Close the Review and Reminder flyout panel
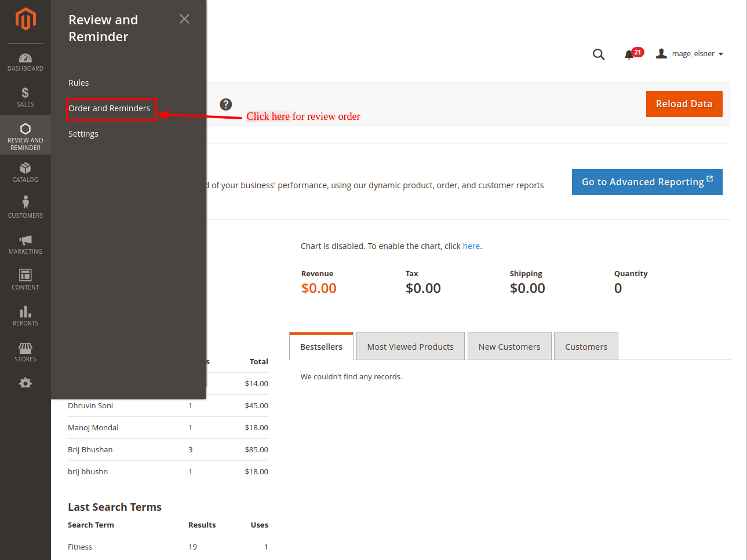The height and width of the screenshot is (560, 747). pos(184,19)
